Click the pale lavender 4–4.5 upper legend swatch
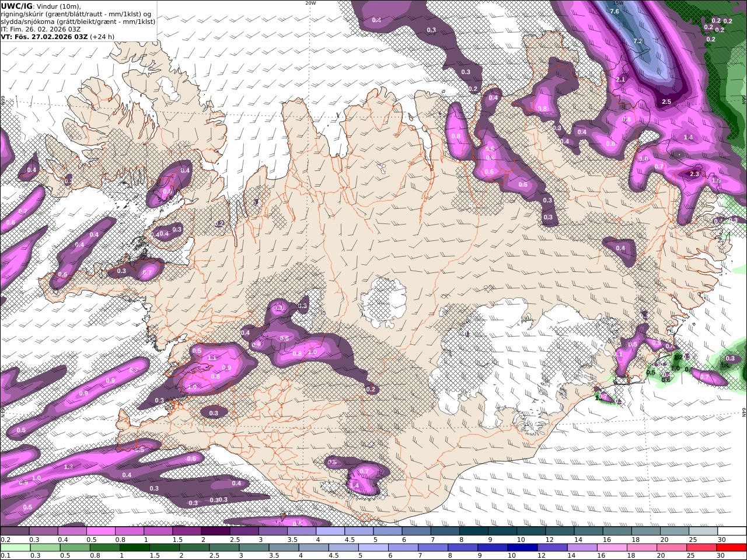This screenshot has height=560, width=747. coord(330,531)
